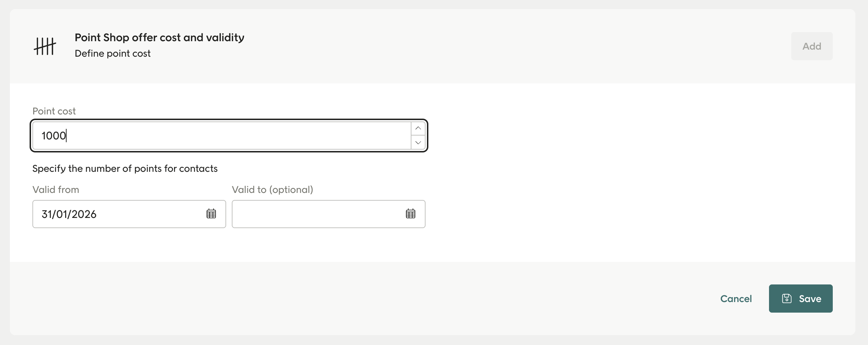This screenshot has width=868, height=345.
Task: Click the Point cost label
Action: 54,111
